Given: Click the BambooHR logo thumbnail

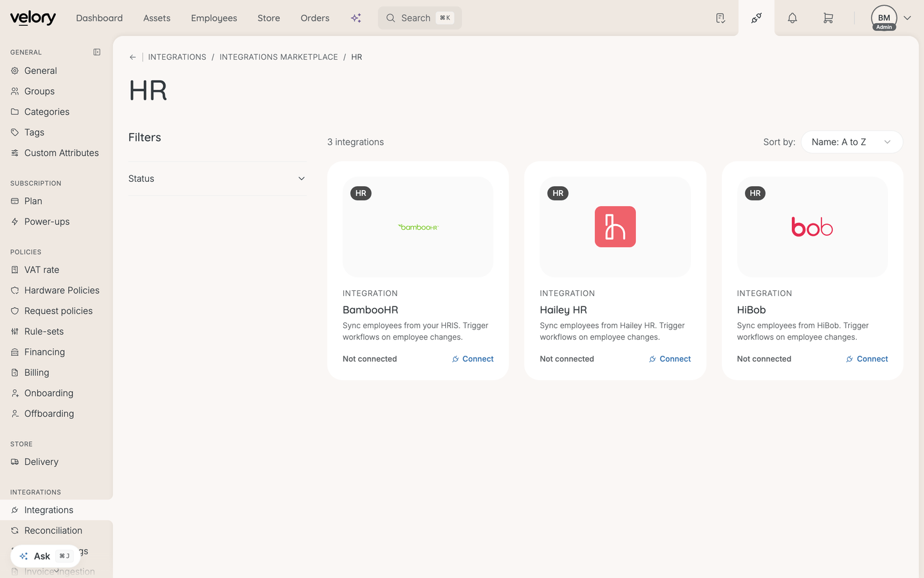Looking at the screenshot, I should coord(418,227).
